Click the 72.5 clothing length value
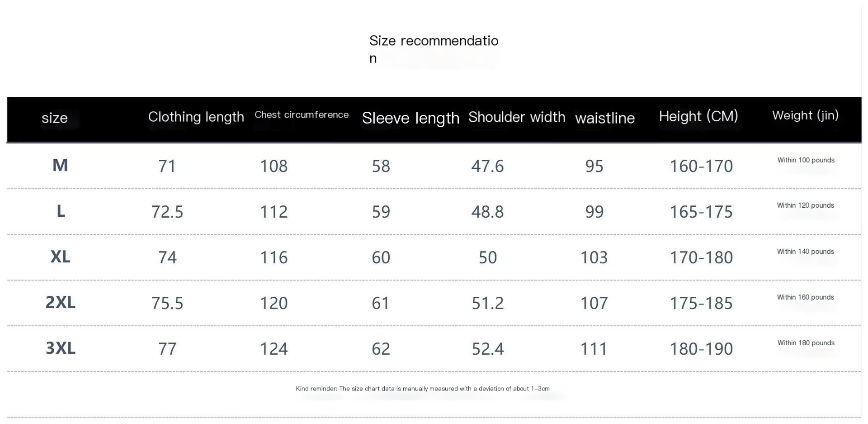The height and width of the screenshot is (424, 868). [x=167, y=212]
